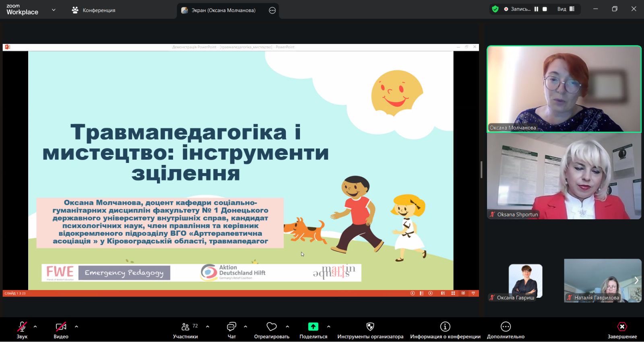
Task: Show Информация о конференции info icon
Action: [x=445, y=327]
